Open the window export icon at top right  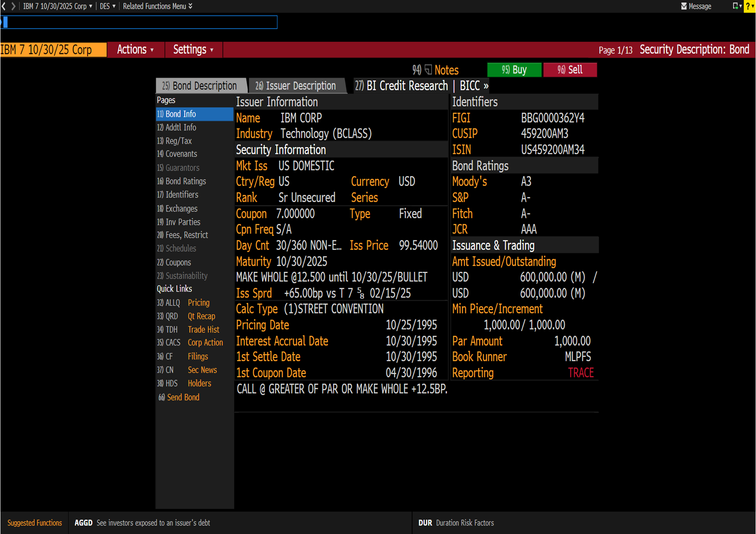point(736,6)
